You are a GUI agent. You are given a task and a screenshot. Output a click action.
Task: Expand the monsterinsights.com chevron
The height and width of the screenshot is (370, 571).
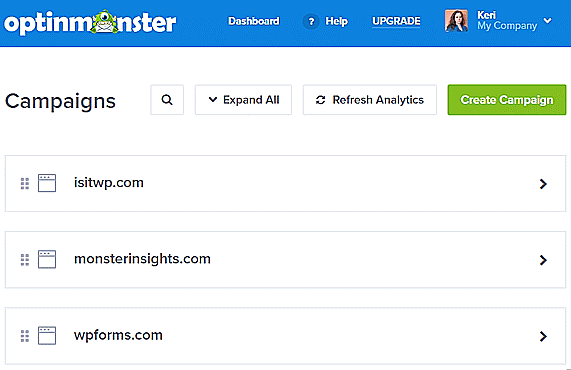pos(543,260)
